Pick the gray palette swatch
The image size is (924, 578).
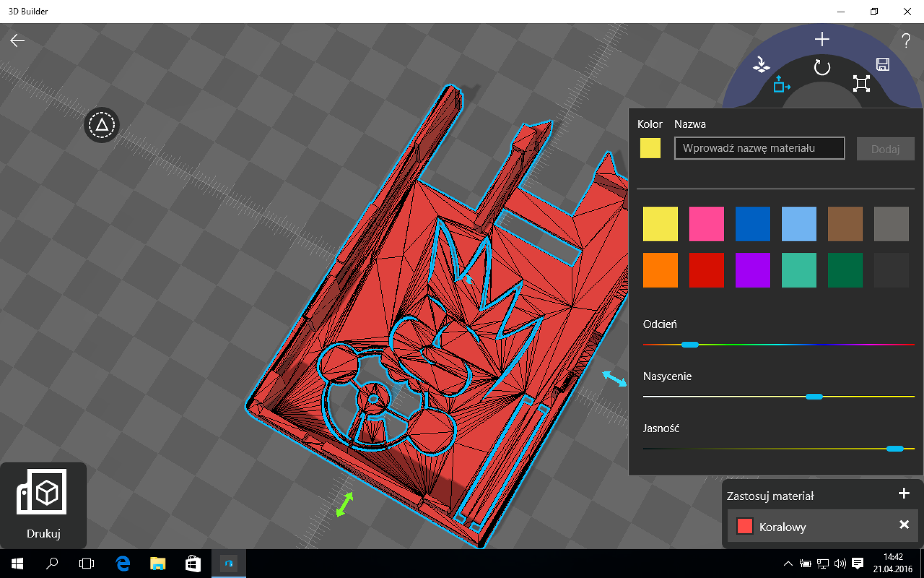tap(891, 224)
